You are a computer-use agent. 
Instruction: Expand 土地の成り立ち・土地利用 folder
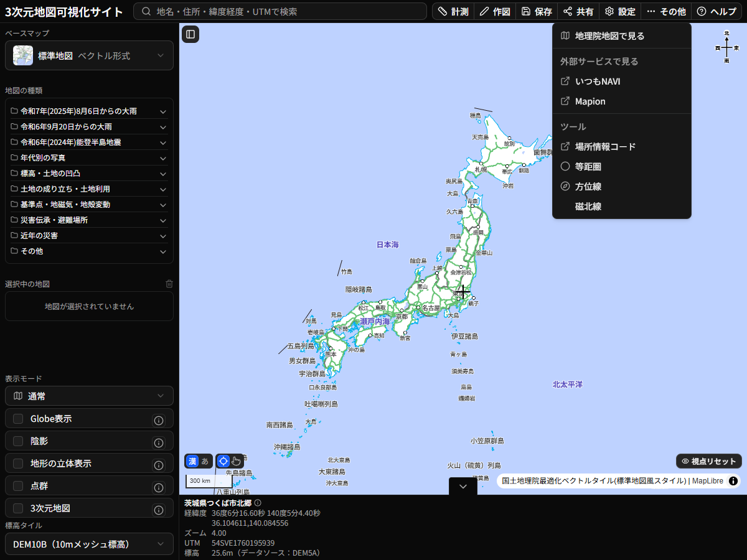click(89, 189)
